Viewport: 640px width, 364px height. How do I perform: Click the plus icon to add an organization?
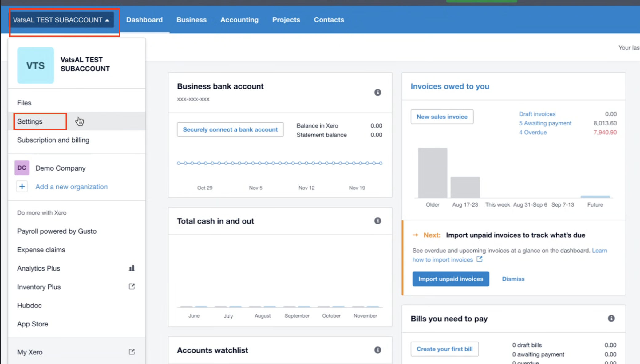(x=22, y=187)
